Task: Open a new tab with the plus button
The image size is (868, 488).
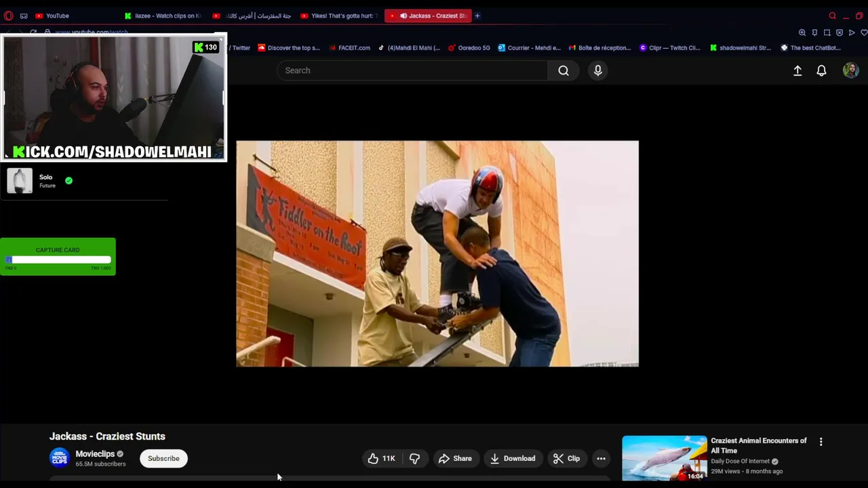Action: point(477,16)
